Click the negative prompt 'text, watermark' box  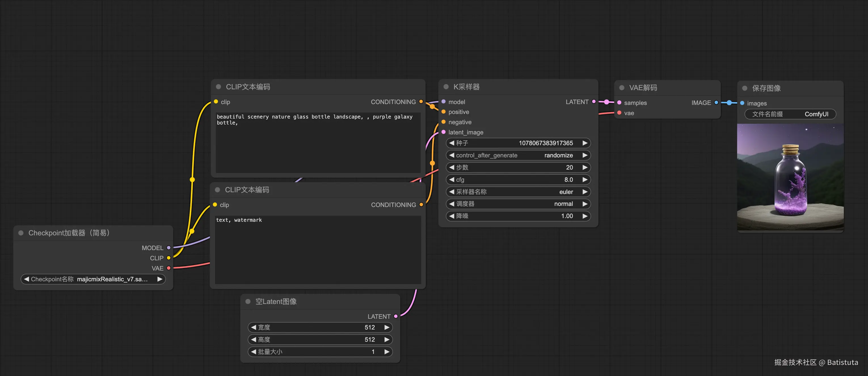tap(317, 249)
